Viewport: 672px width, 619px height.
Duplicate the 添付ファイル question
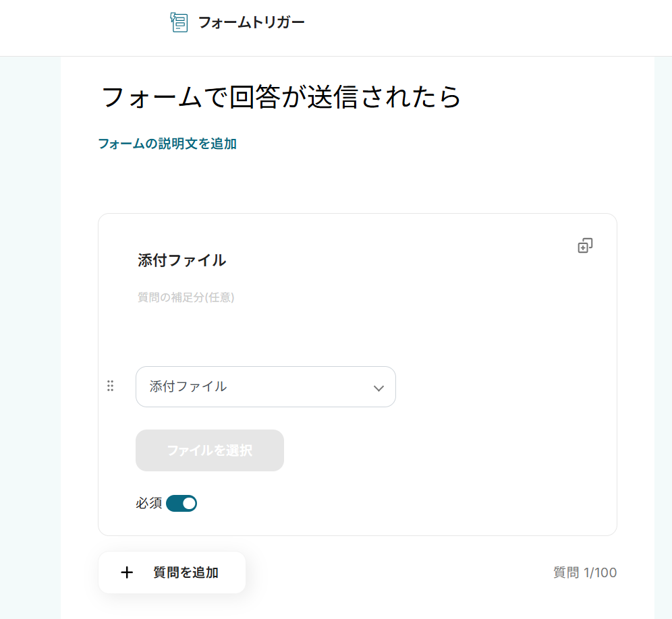[585, 246]
